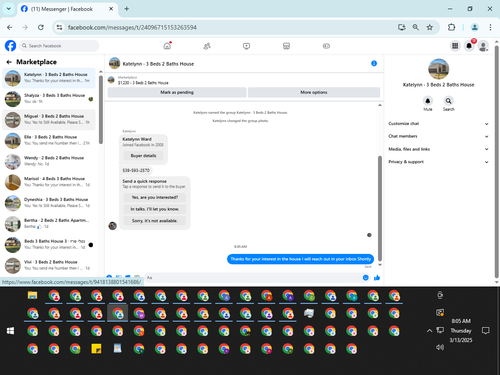
Task: Bookmark this page with the star icon
Action: [430, 27]
